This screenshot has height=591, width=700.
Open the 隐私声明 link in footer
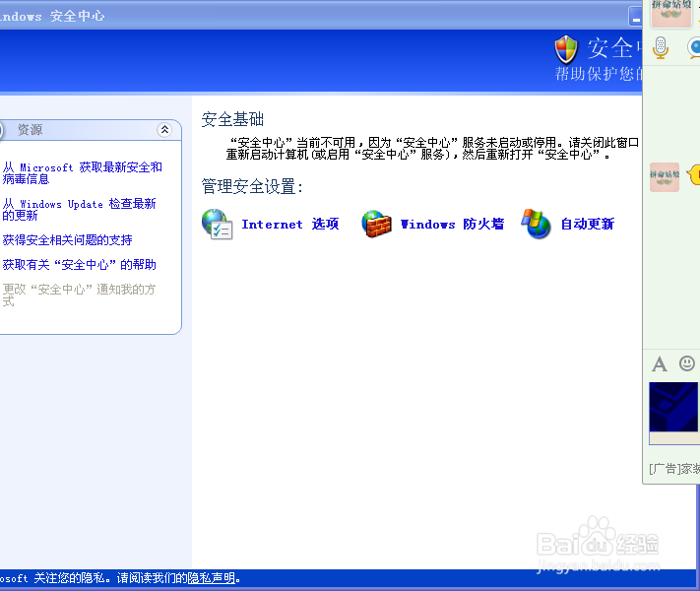click(x=211, y=578)
